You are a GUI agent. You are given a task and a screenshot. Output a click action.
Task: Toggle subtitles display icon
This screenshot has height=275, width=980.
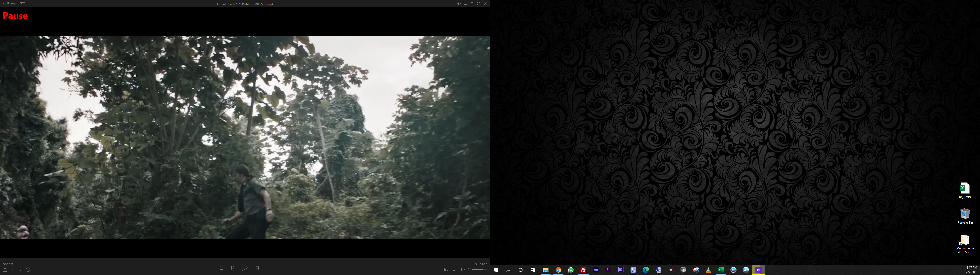[x=454, y=270]
